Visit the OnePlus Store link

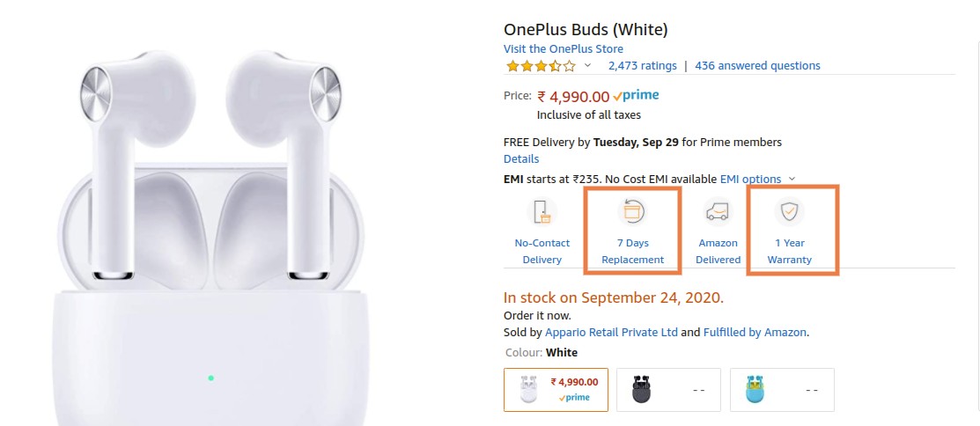564,49
